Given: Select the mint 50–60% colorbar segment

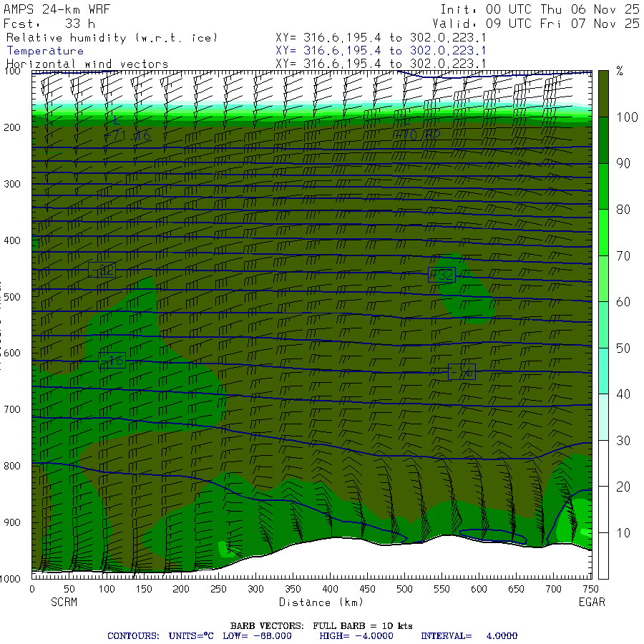Looking at the screenshot, I should coord(603,325).
